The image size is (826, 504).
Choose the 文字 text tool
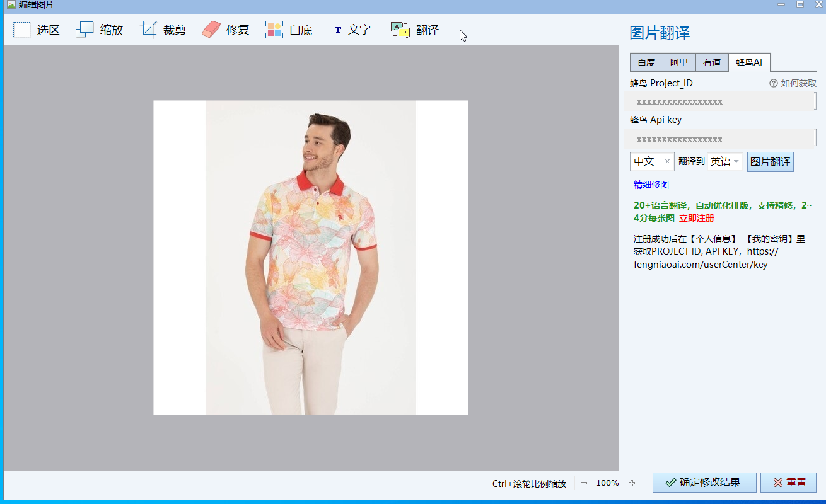coord(352,29)
